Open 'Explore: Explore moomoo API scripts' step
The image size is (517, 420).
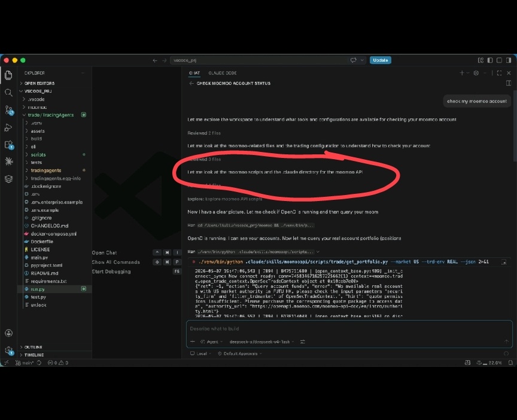[225, 199]
